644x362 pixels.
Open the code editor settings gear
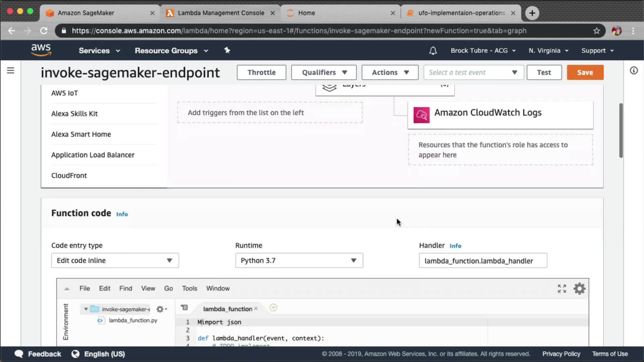coord(579,289)
